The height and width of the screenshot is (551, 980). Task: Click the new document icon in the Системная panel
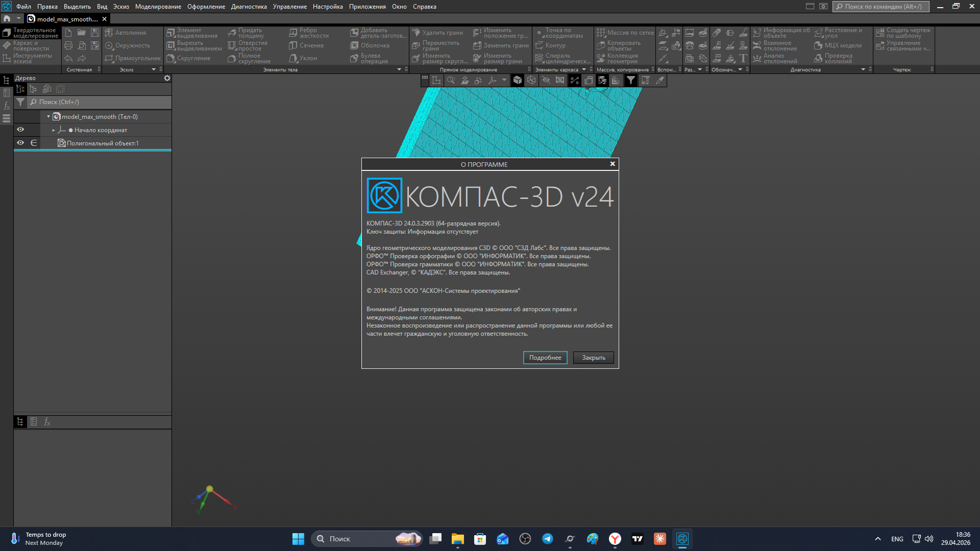tap(68, 33)
